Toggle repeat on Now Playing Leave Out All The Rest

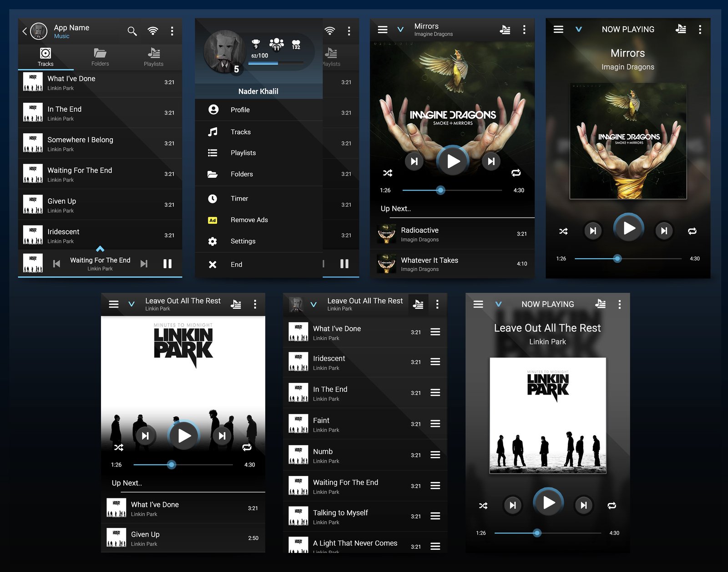pyautogui.click(x=612, y=506)
